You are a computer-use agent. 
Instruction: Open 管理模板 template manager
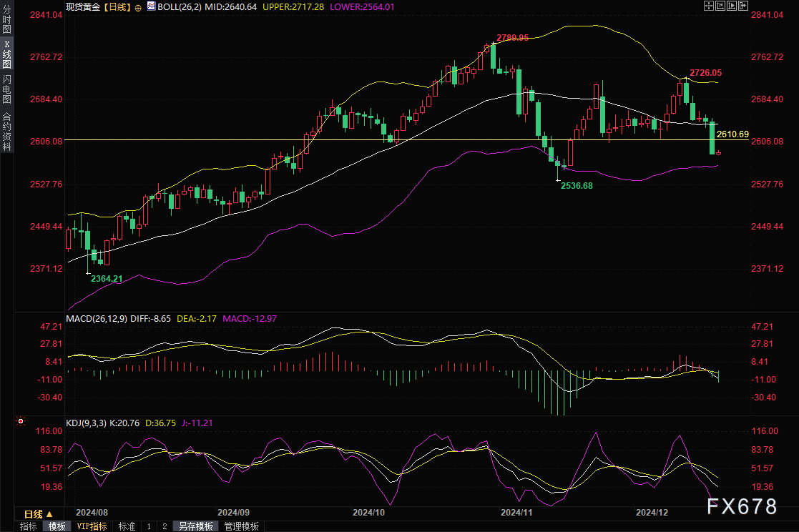click(x=242, y=526)
